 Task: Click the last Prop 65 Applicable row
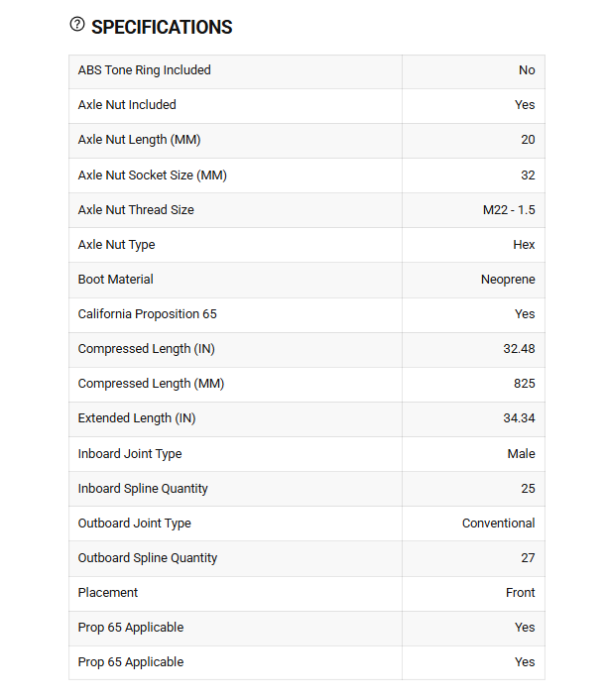[x=306, y=663]
